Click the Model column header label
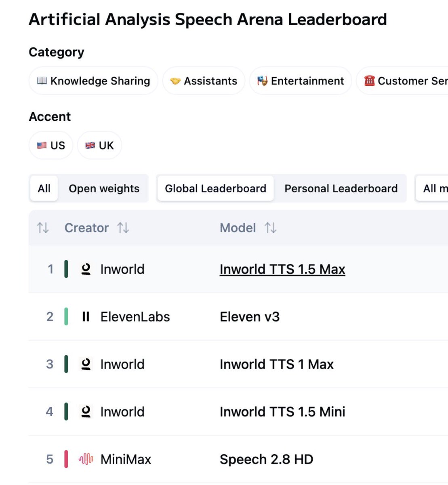The image size is (448, 485). (x=238, y=228)
